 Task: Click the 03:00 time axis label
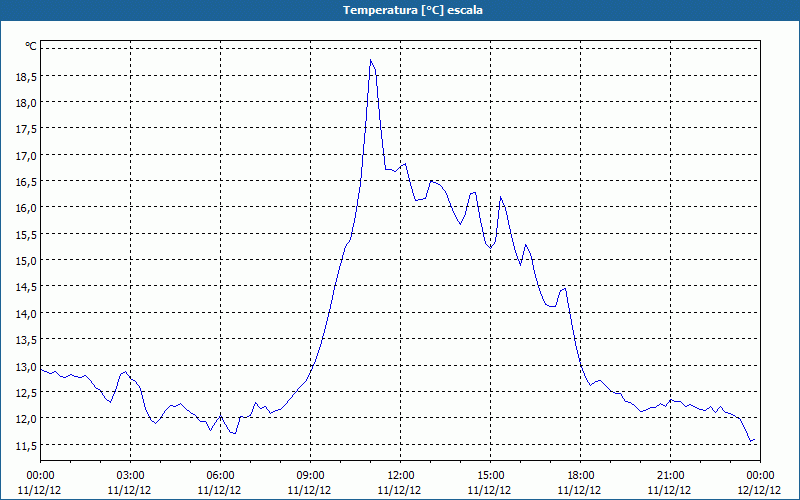pyautogui.click(x=130, y=476)
